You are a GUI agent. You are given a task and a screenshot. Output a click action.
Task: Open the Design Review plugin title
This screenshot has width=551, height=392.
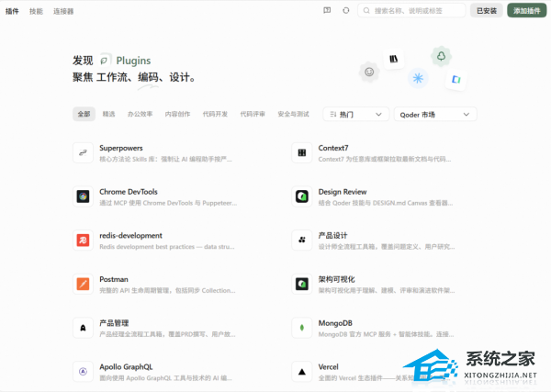point(343,192)
